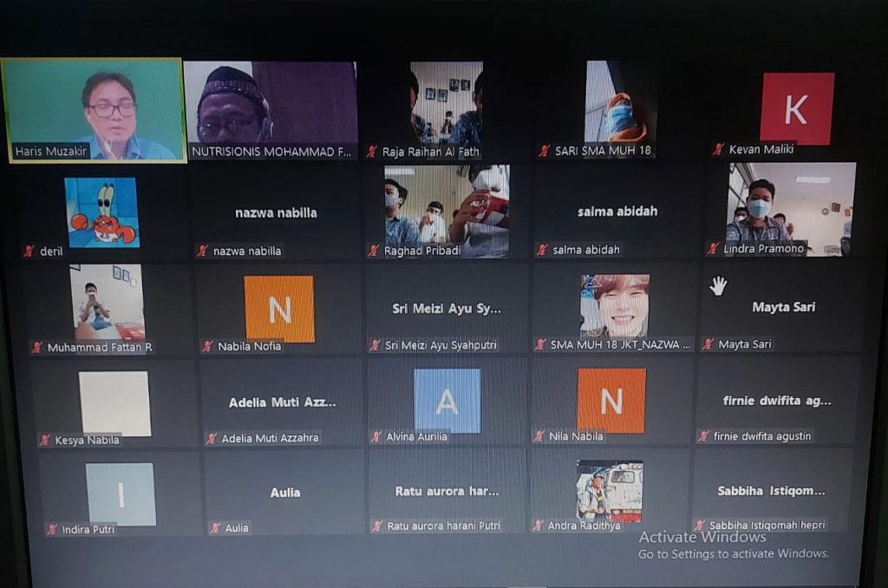Viewport: 888px width, 588px height.
Task: Click muted mic icon beside Indira Putri
Action: (x=52, y=529)
